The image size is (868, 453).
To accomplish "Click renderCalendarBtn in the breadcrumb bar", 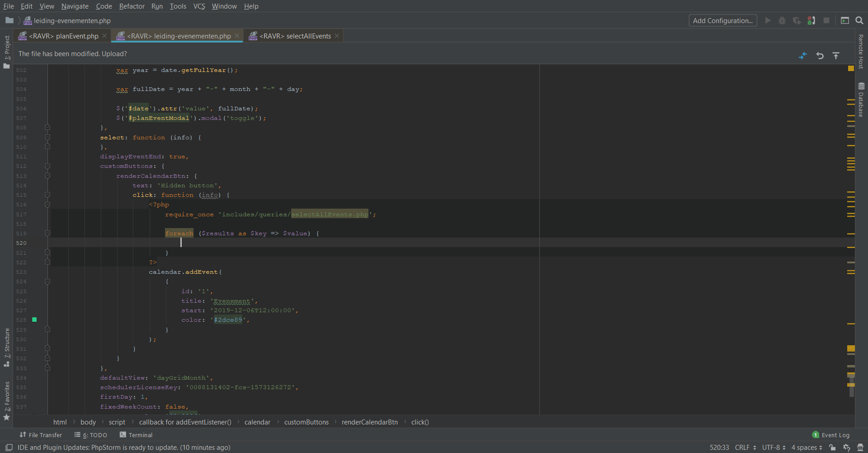I will pos(369,422).
